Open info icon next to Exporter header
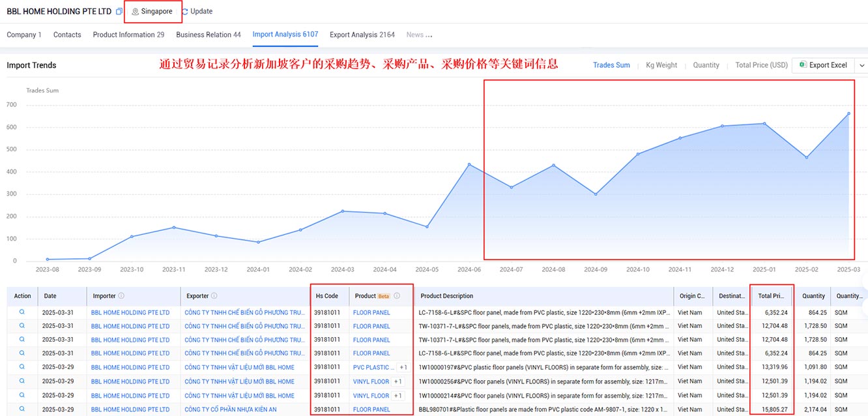 (x=214, y=296)
